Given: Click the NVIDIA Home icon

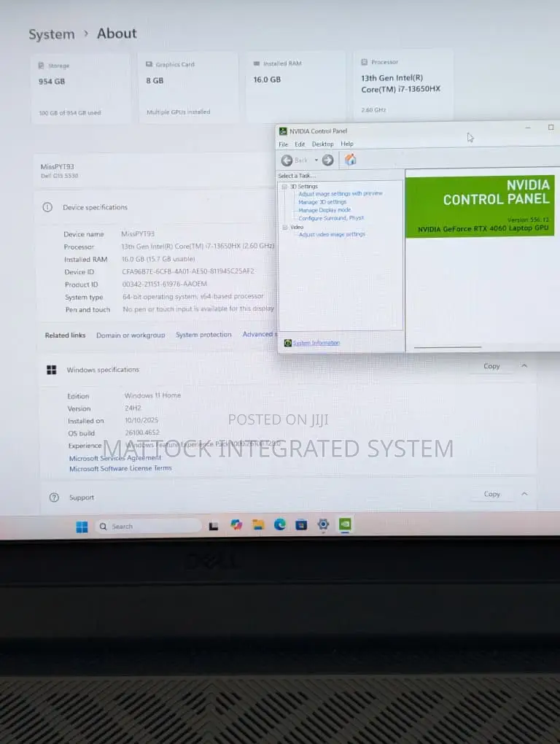Looking at the screenshot, I should click(x=351, y=160).
